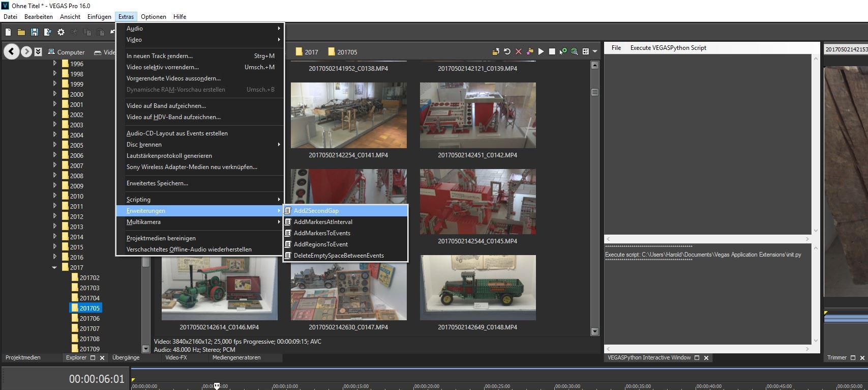Select the 20170502142649_C0148.MP4 truck thumbnail
Image resolution: width=868 pixels, height=390 pixels.
pyautogui.click(x=477, y=288)
